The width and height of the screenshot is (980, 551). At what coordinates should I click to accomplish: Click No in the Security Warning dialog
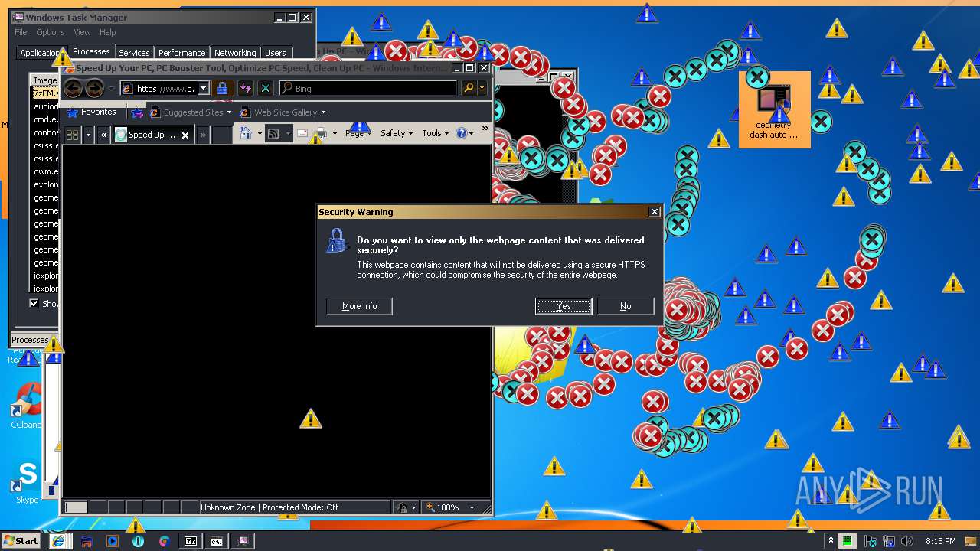coord(626,306)
